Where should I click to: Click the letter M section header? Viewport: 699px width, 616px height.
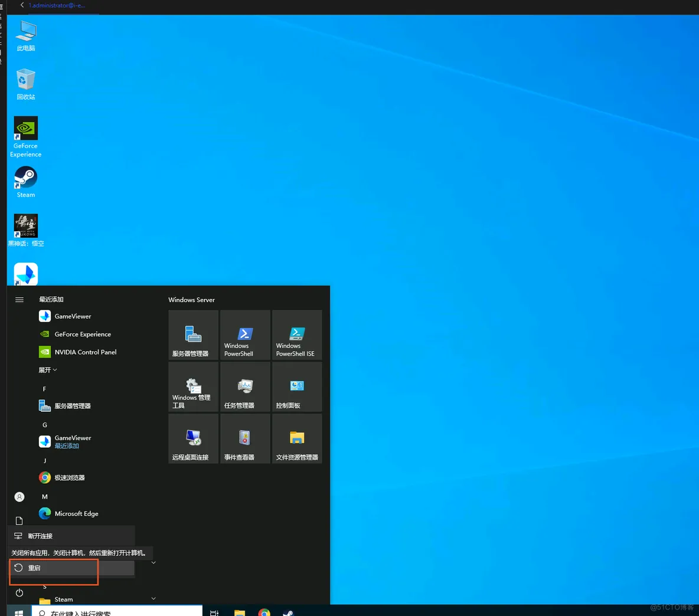point(45,497)
